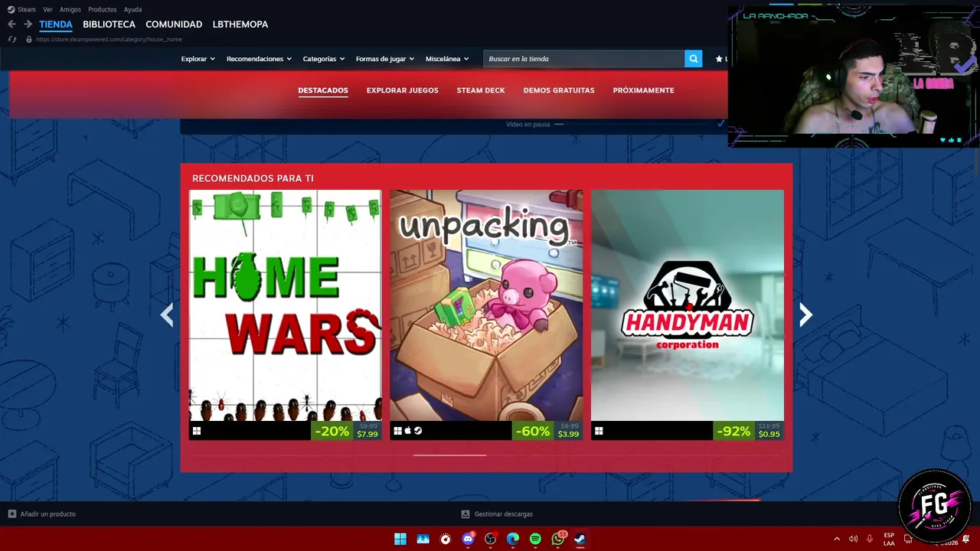Open the Ver menu

tap(47, 9)
